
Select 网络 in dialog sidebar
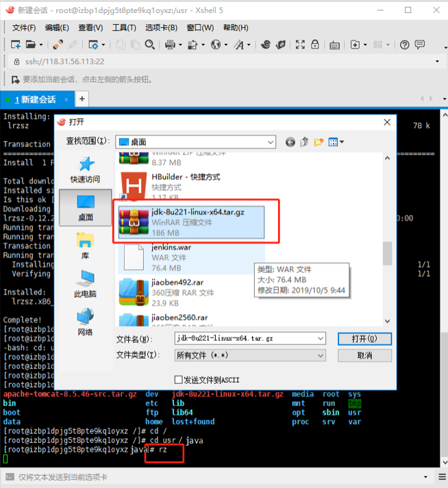coord(85,322)
